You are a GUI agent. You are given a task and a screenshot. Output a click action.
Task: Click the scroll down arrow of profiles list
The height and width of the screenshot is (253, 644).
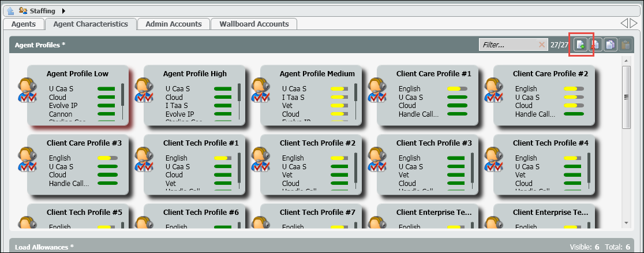(x=626, y=222)
